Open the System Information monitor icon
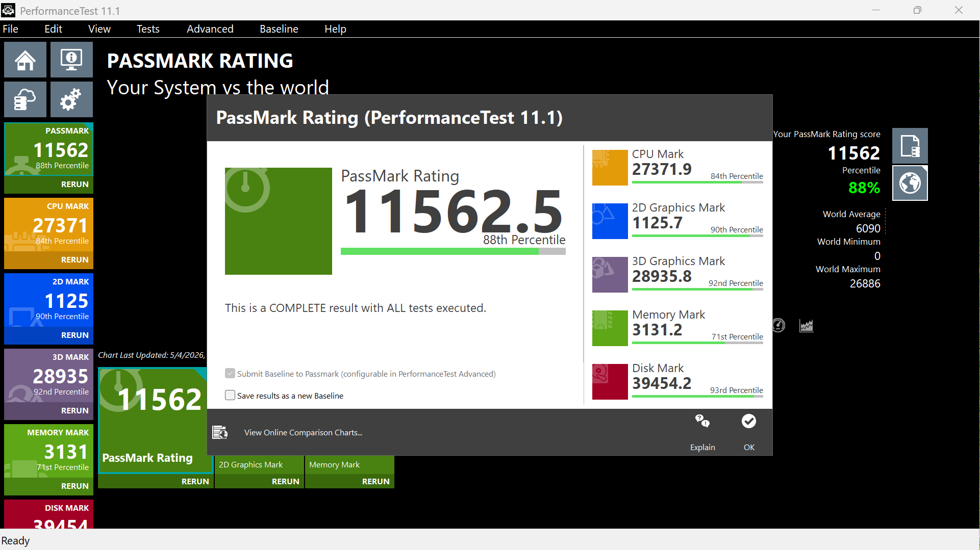The image size is (980, 550). coord(71,60)
